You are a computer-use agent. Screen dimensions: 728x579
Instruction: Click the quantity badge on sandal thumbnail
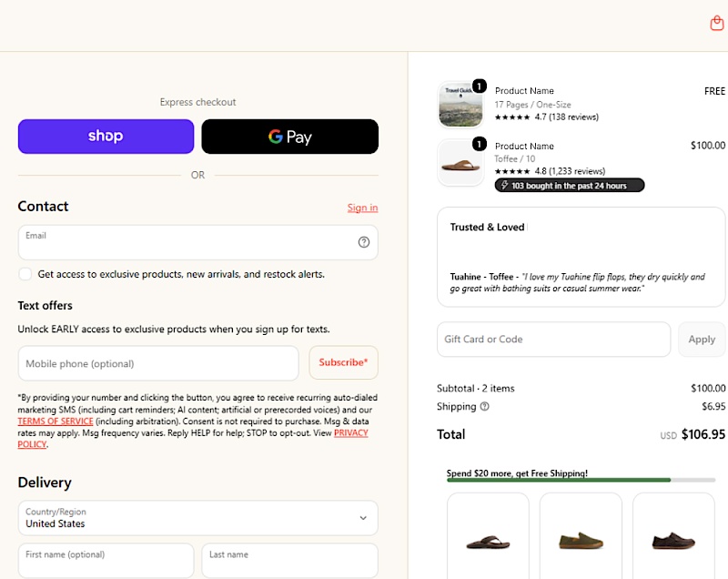(x=480, y=144)
